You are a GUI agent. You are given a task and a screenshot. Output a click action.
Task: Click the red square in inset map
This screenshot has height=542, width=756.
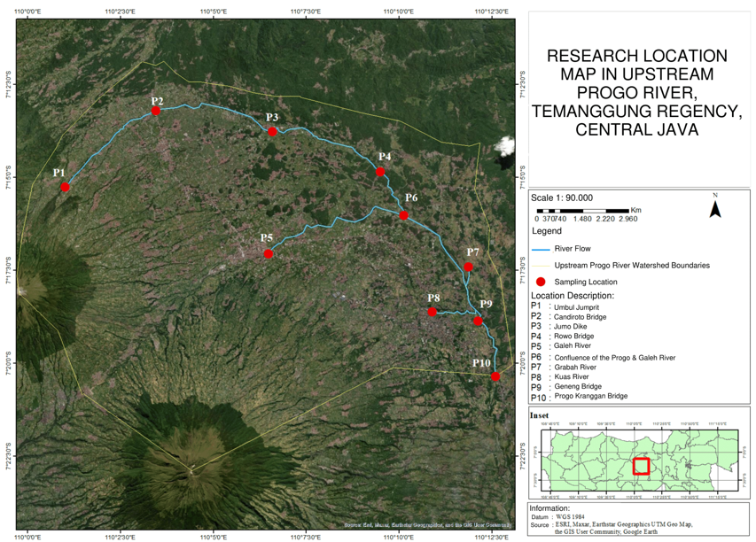tap(642, 467)
